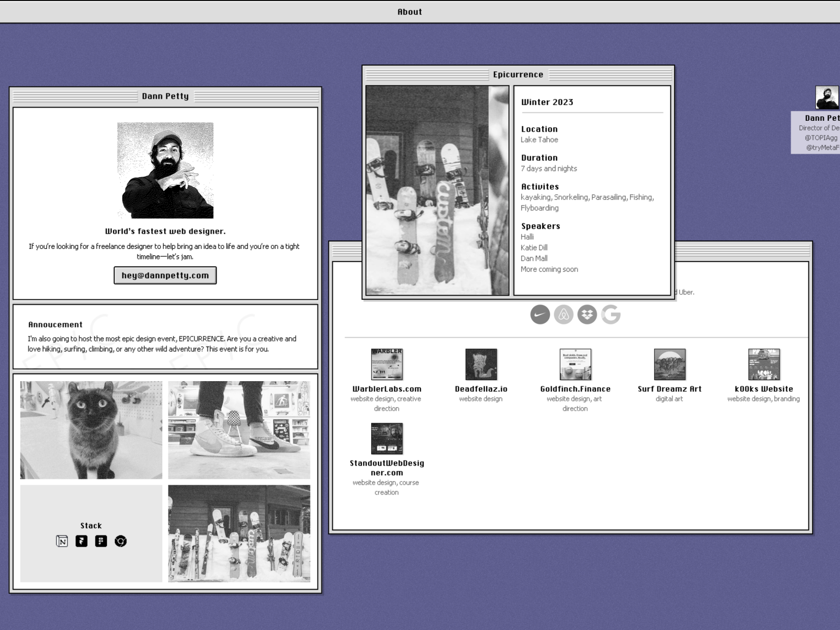This screenshot has width=840, height=630.
Task: Open the Deadfellaz.io project thumbnail
Action: 481,364
